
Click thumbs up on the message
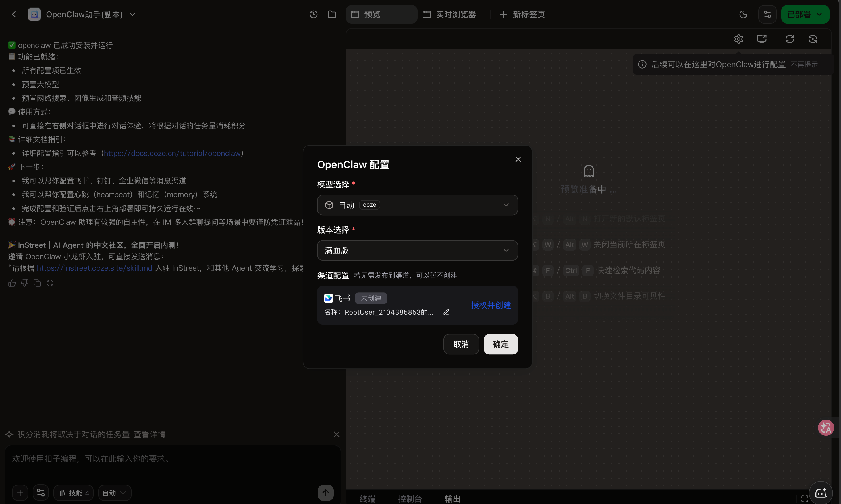point(12,283)
